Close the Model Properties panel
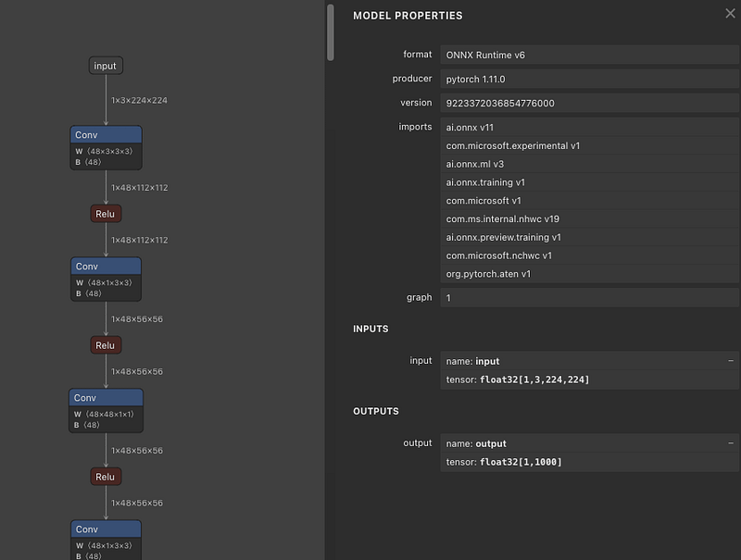 tap(730, 13)
